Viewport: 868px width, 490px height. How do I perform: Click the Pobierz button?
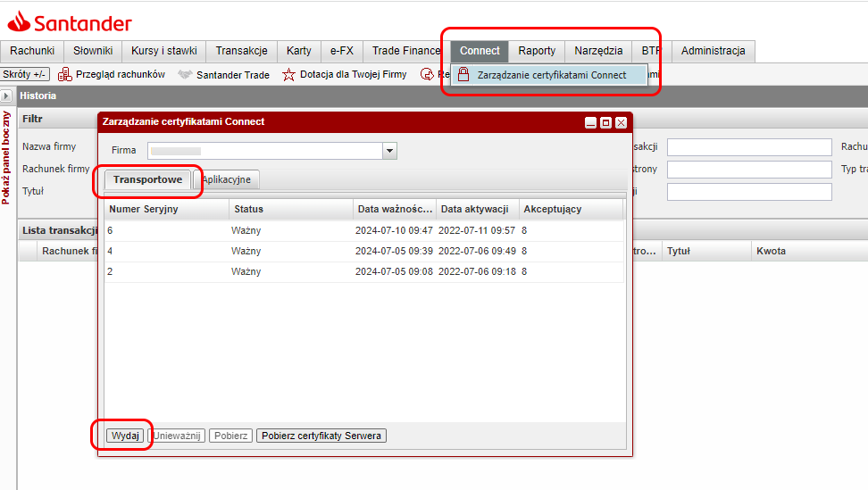pyautogui.click(x=230, y=436)
